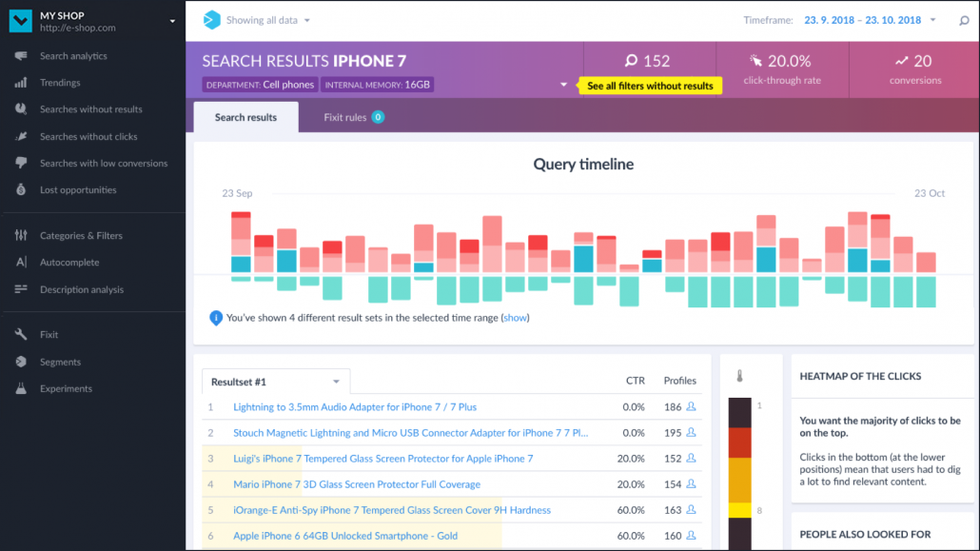
Task: Click profile icon for row with 152 profiles
Action: tap(691, 458)
